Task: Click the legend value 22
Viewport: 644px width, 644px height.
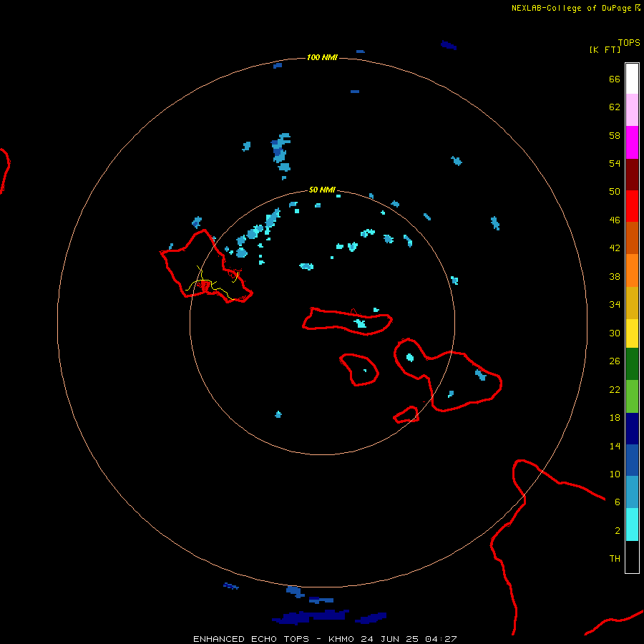Action: click(615, 389)
